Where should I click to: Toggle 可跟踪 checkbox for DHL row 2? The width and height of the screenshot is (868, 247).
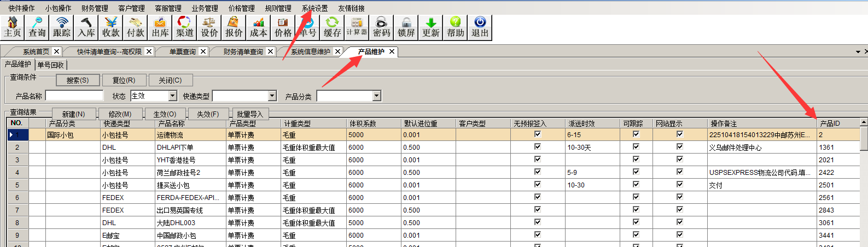636,146
